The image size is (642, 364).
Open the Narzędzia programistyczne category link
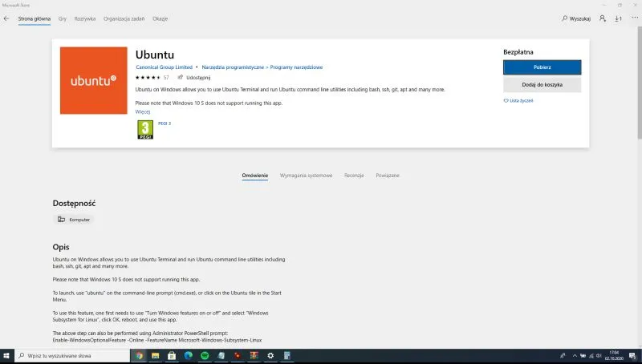click(233, 67)
